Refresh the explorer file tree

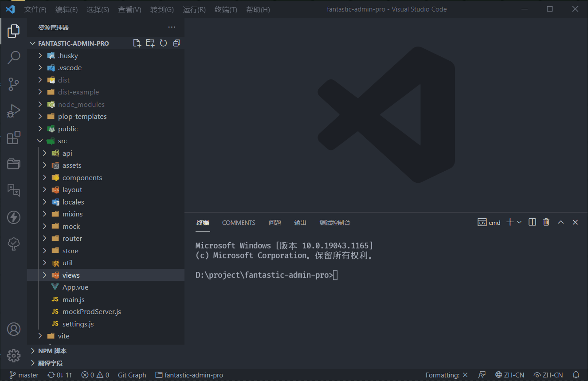click(x=163, y=43)
